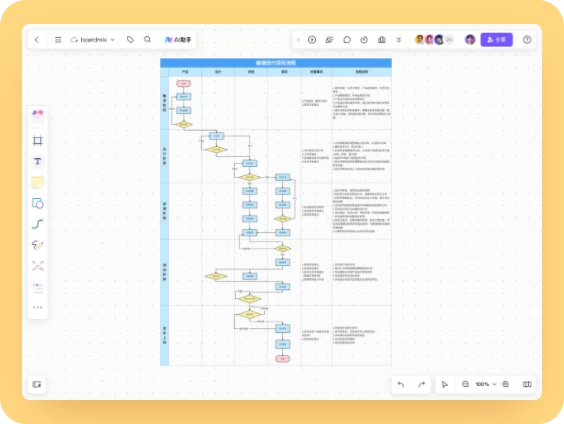564x424 pixels.
Task: Click the blue flowchart title bar
Action: tap(276, 63)
